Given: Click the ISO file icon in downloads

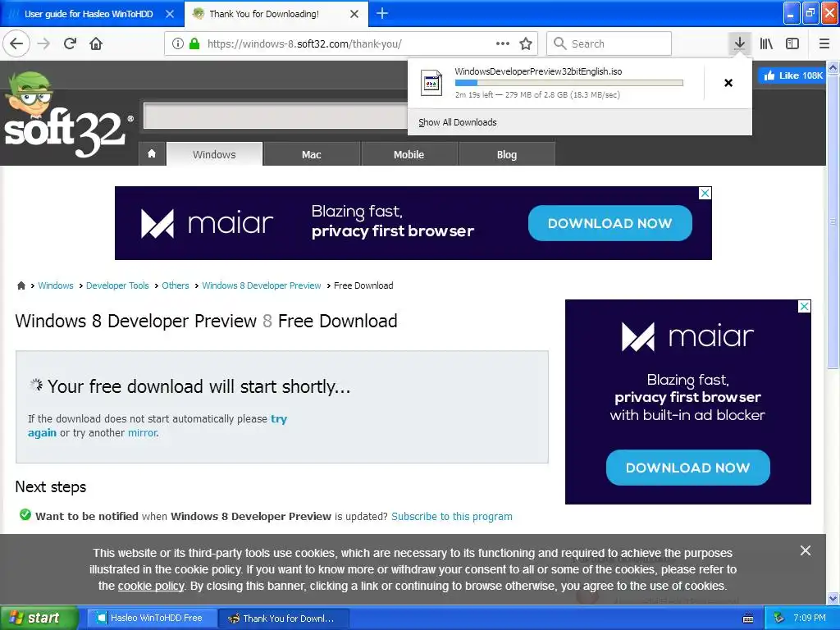Looking at the screenshot, I should click(431, 83).
